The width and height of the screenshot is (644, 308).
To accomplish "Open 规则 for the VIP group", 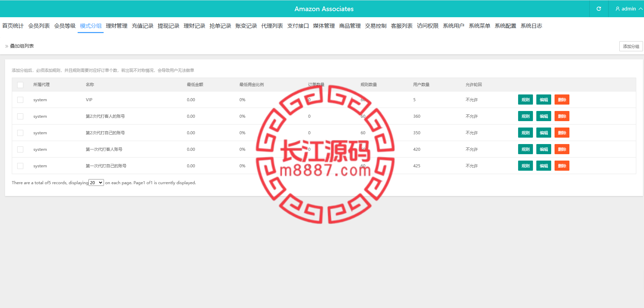I will click(526, 100).
